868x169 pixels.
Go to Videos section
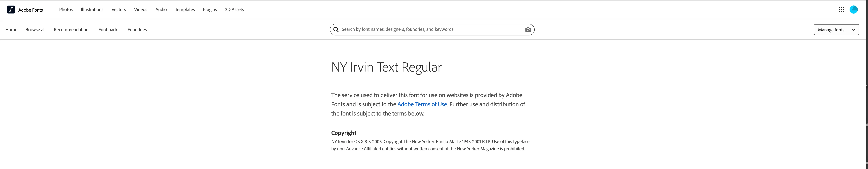point(141,9)
